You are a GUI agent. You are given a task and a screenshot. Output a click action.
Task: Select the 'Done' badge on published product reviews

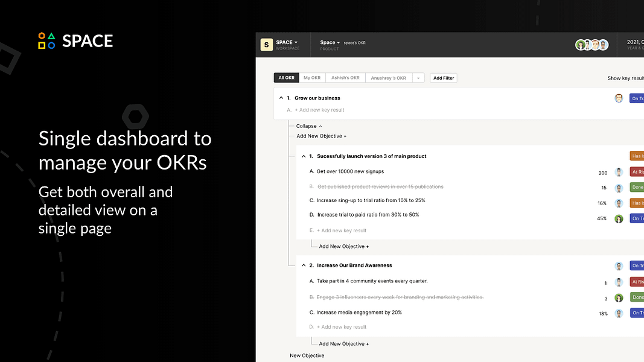point(637,187)
